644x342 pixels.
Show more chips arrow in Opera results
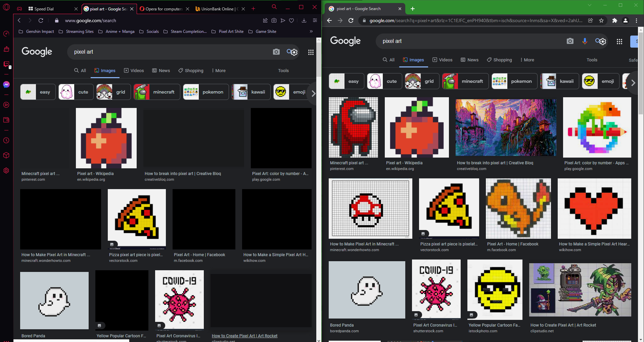(x=313, y=94)
